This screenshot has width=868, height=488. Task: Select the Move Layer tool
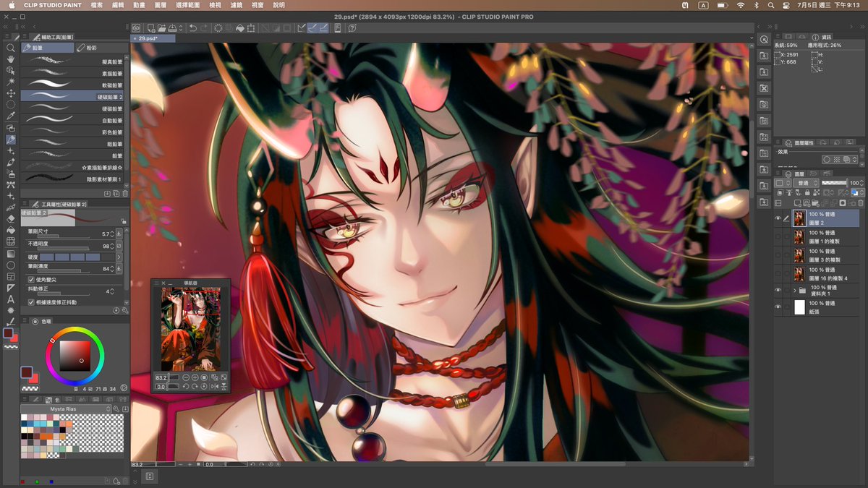pos(11,93)
